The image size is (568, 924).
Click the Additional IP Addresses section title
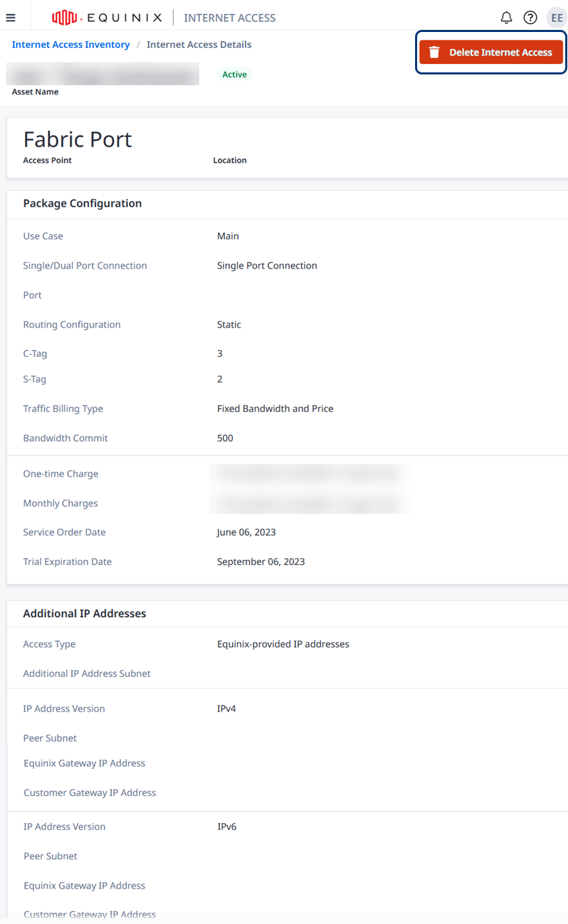(x=85, y=614)
